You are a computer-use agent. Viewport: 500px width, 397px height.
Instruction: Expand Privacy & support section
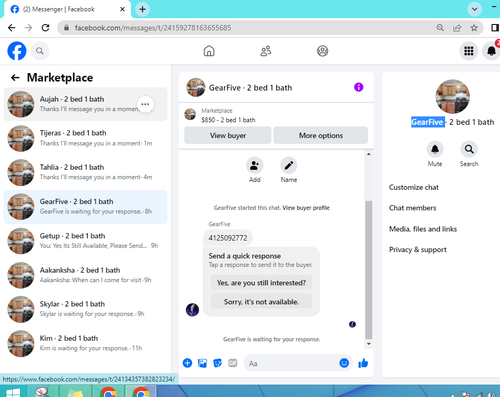(418, 250)
